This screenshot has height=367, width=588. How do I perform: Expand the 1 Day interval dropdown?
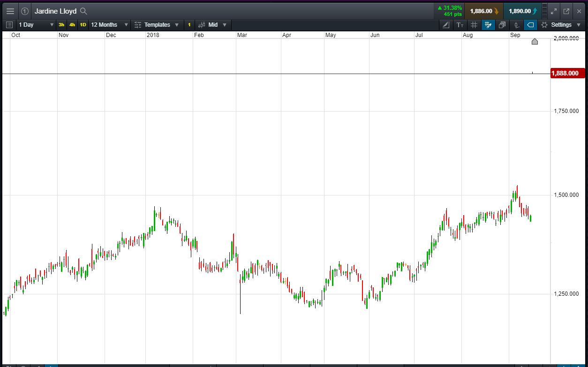tap(36, 25)
